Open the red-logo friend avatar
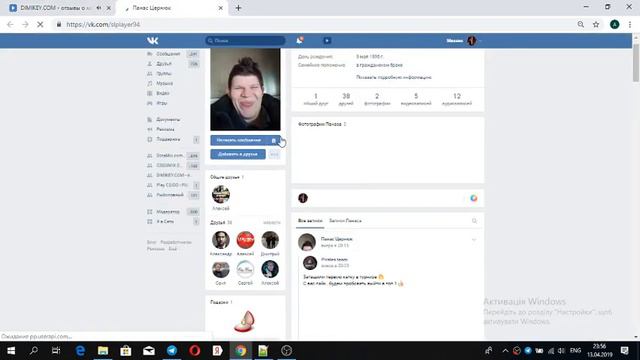Viewport: 640px width, 360px height. 245,240
